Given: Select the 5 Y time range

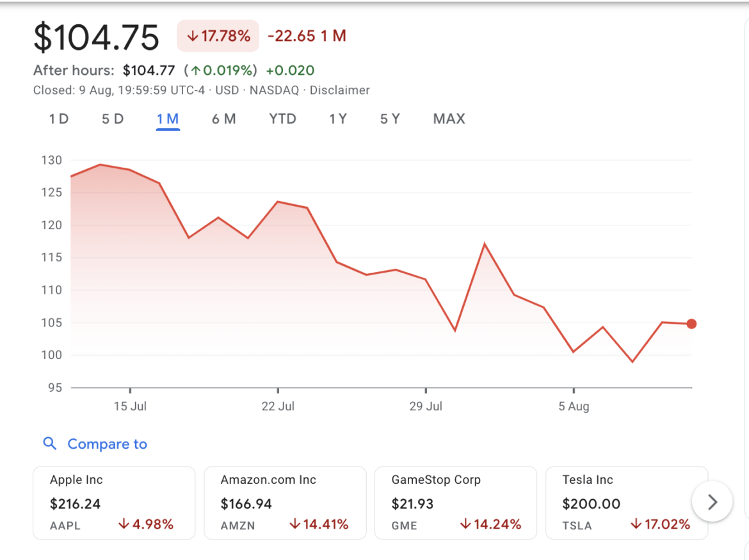Looking at the screenshot, I should 390,119.
